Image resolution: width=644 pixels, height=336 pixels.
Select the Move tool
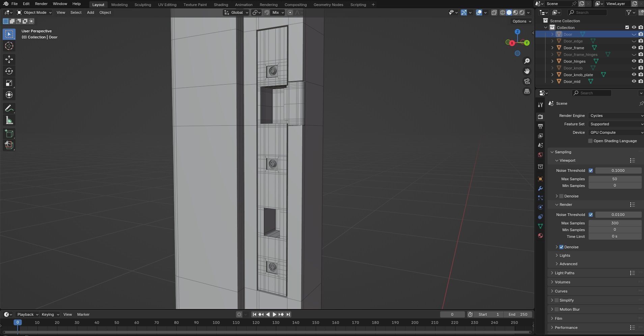(9, 59)
